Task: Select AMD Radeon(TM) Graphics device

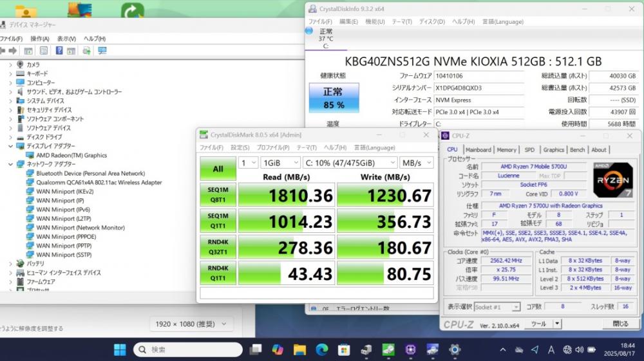Action: pos(71,155)
